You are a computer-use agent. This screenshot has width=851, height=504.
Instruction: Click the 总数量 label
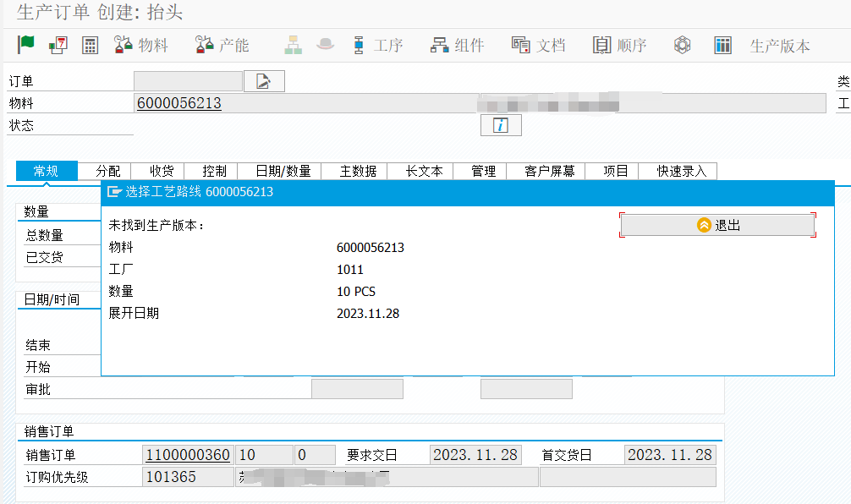45,235
